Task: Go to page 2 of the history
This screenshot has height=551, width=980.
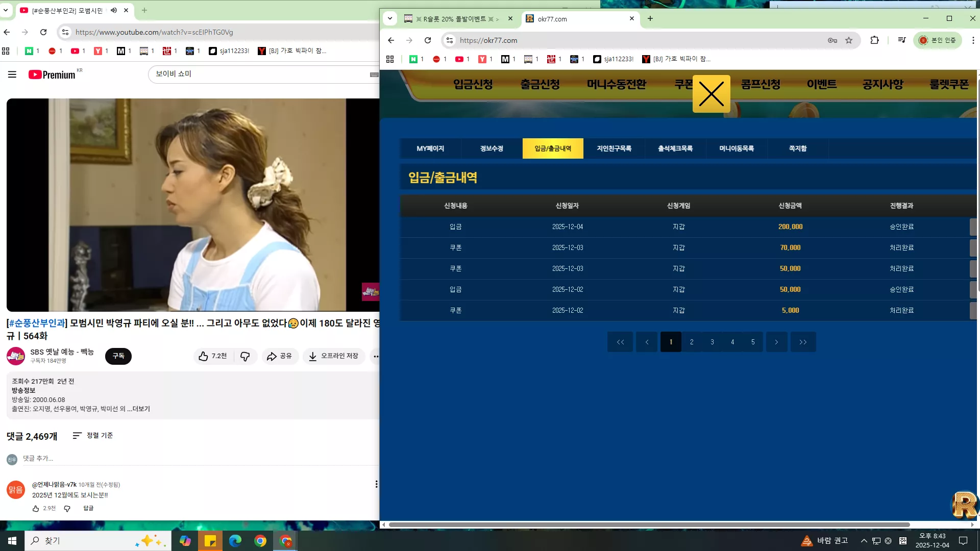Action: 692,342
